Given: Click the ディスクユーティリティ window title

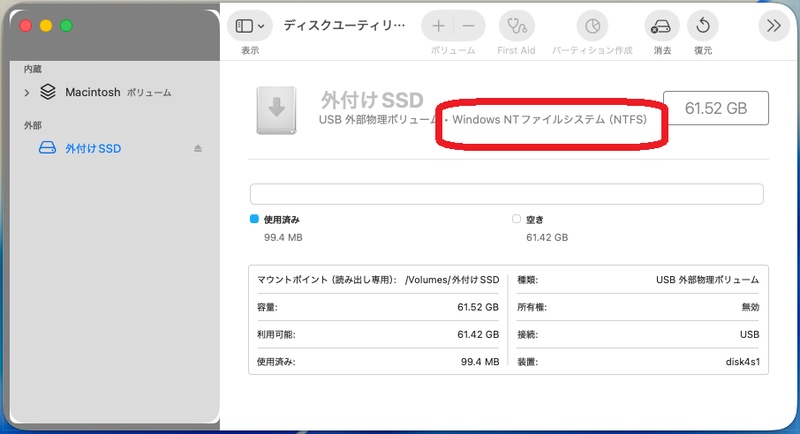Looking at the screenshot, I should pos(344,25).
